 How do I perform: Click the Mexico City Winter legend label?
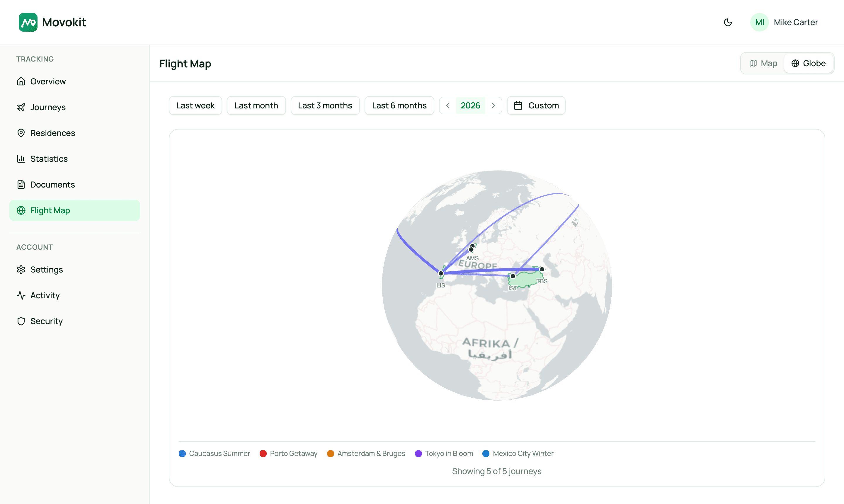click(x=523, y=454)
